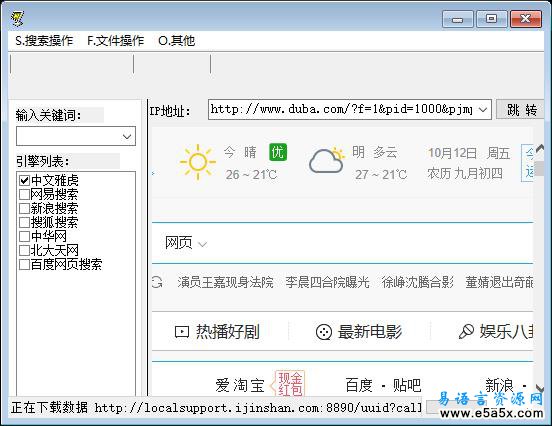Click the 娱乐八卦 magnifier icon
The image size is (552, 426).
coord(466,331)
